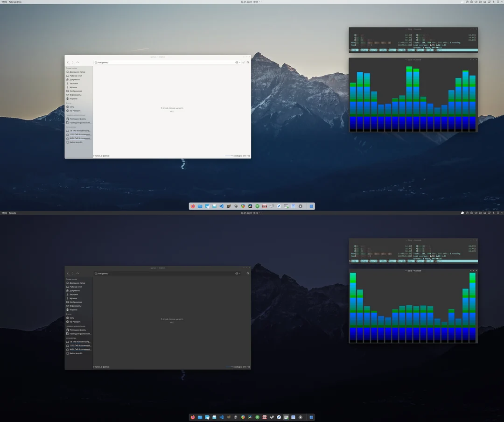The height and width of the screenshot is (422, 504).
Task: Click the volume icon in the system tray
Action: 476,2
